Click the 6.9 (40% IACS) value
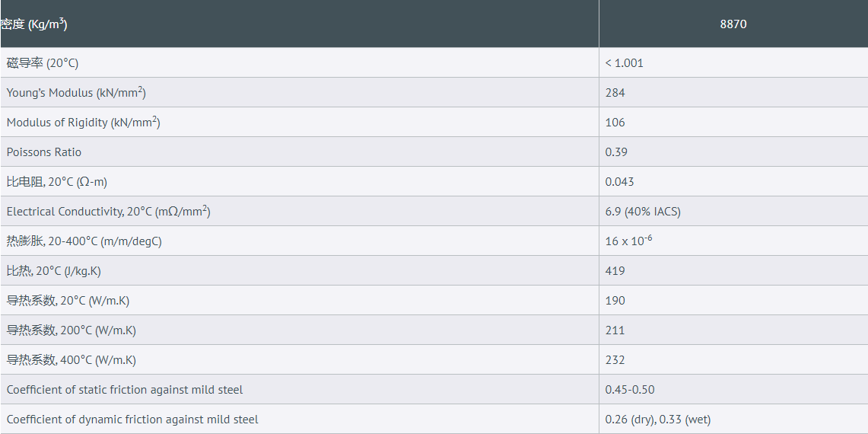 tap(643, 212)
